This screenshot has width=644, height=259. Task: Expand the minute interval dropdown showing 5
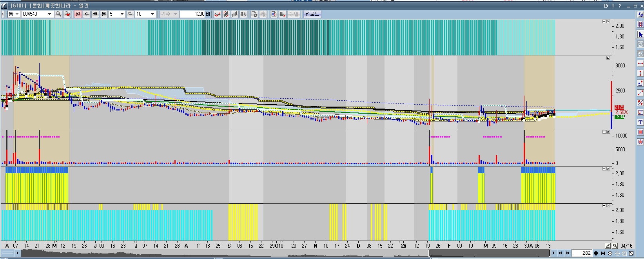tap(122, 14)
